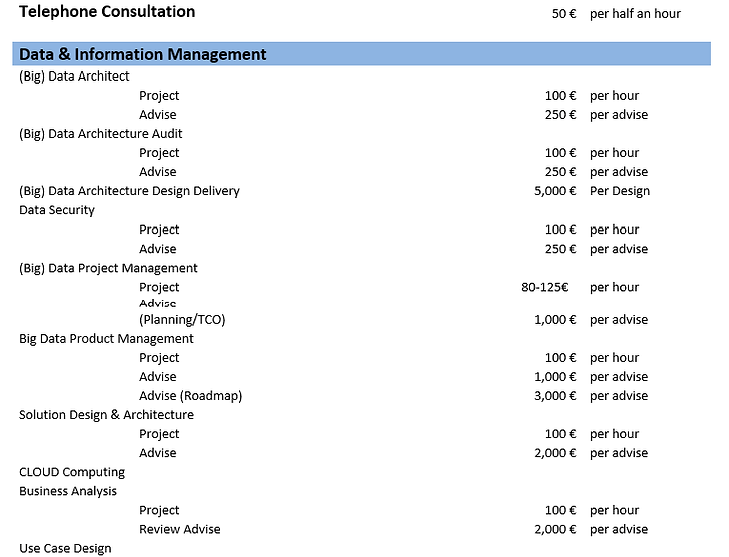Screen dimensions: 729x557
Task: Click the 'Use Case Design' row
Action: pyautogui.click(x=65, y=549)
